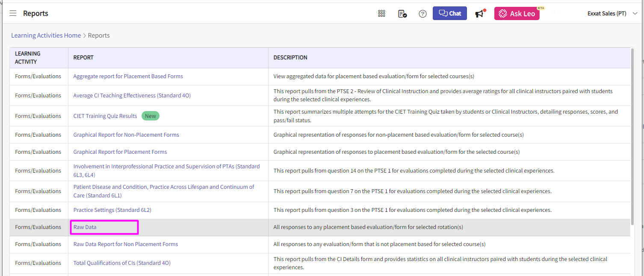Click the checklist tasks icon
Viewport: 644px width, 276px height.
pyautogui.click(x=402, y=14)
